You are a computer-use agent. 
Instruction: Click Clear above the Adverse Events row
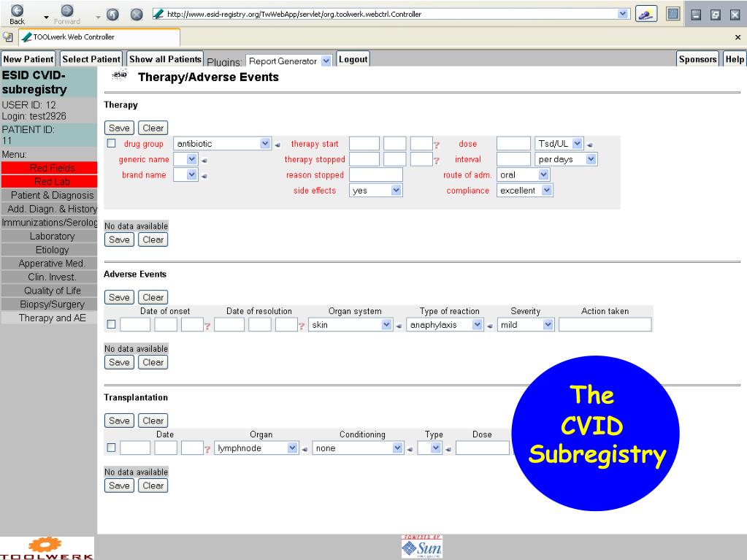(153, 298)
